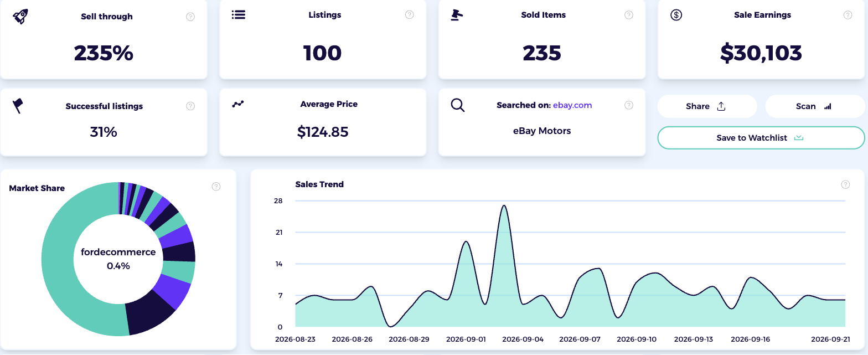Click the Listings value 100

click(323, 53)
